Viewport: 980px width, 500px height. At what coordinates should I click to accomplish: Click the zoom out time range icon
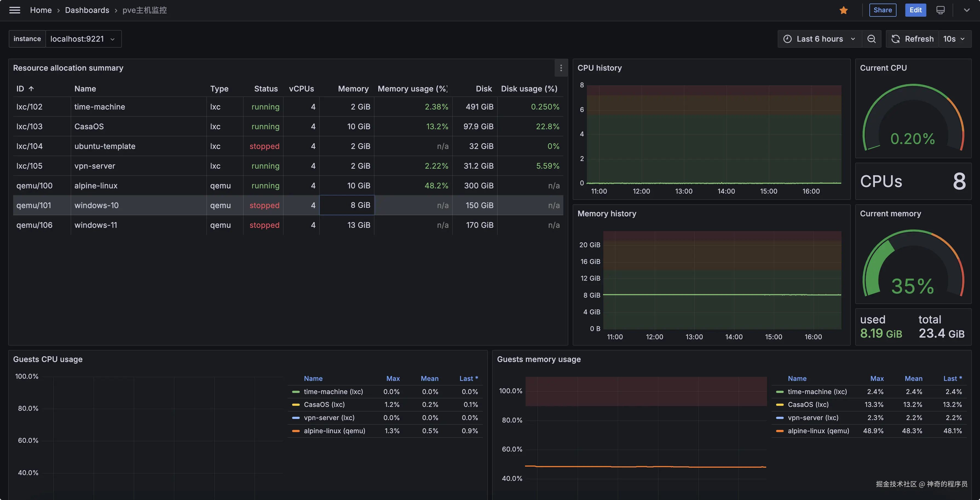pos(871,39)
